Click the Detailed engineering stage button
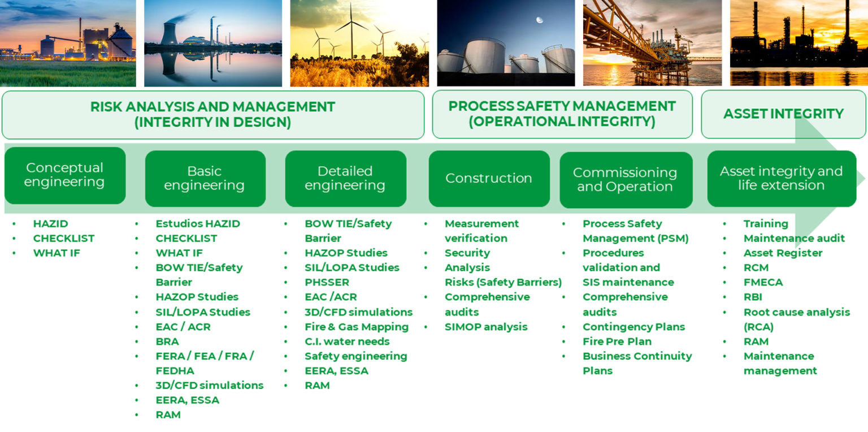This screenshot has width=868, height=432. [345, 178]
